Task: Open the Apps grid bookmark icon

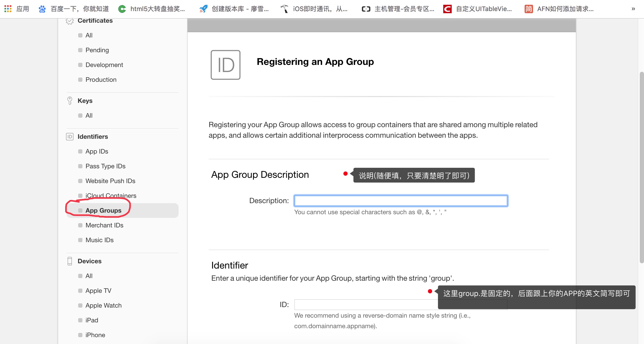Action: [8, 9]
